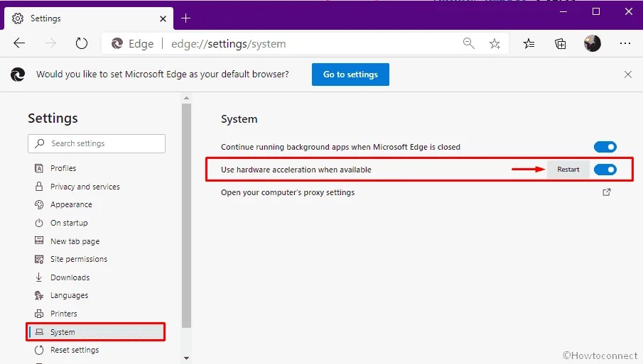Dismiss the default browser banner
Viewport: 643px width, 364px height.
(628, 74)
